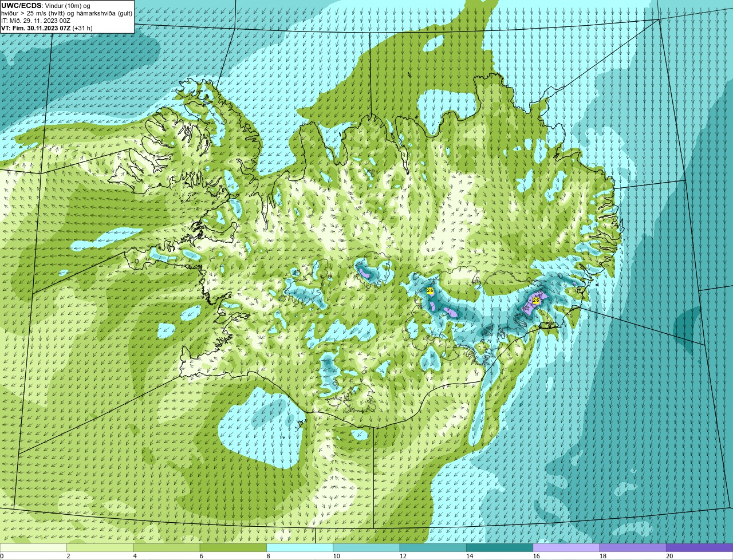The height and width of the screenshot is (560, 733).
Task: Click the legend scale value "16"
Action: point(536,556)
